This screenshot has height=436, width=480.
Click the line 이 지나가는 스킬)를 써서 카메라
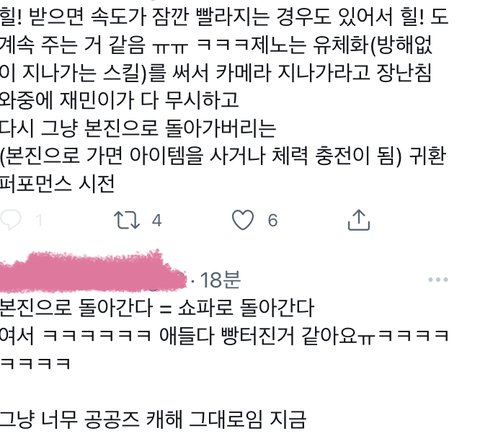click(x=216, y=72)
